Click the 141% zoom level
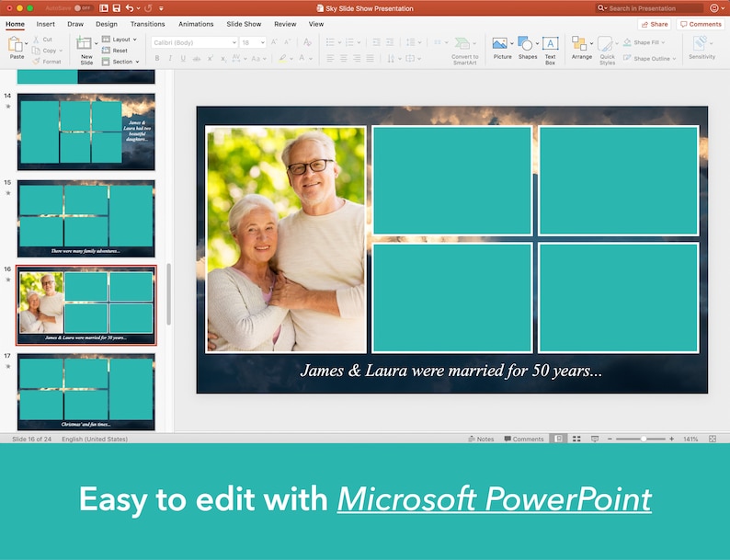 pos(690,439)
